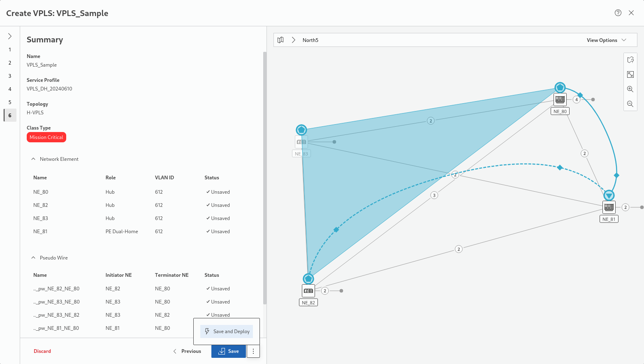Collapse the Network Element section
644x364 pixels.
(x=33, y=159)
